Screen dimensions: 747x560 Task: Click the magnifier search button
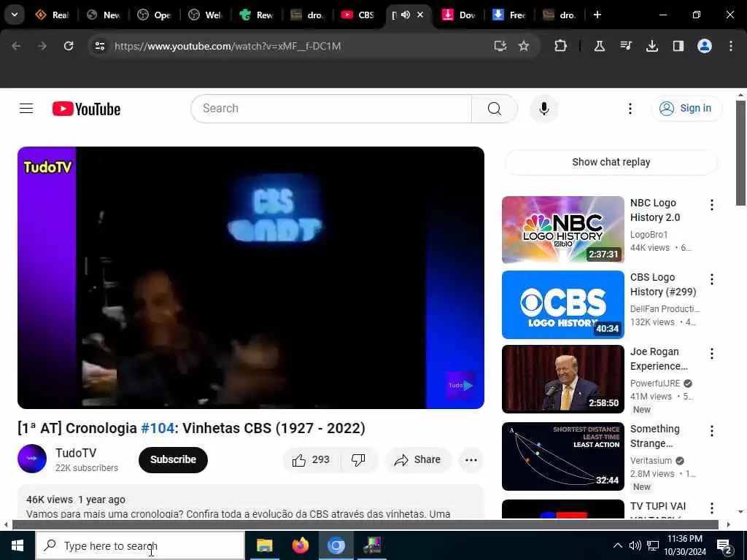494,109
